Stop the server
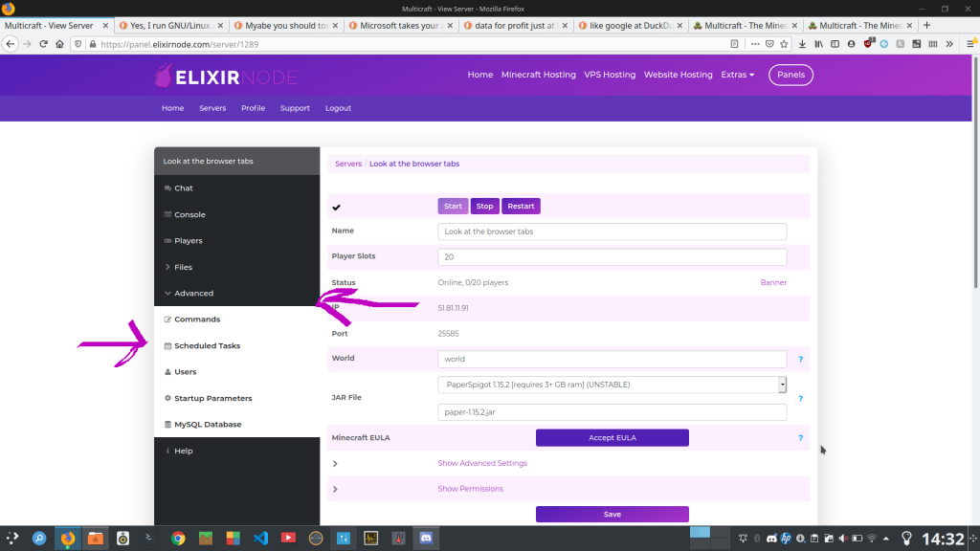Screen dimensions: 980x551 (x=484, y=207)
